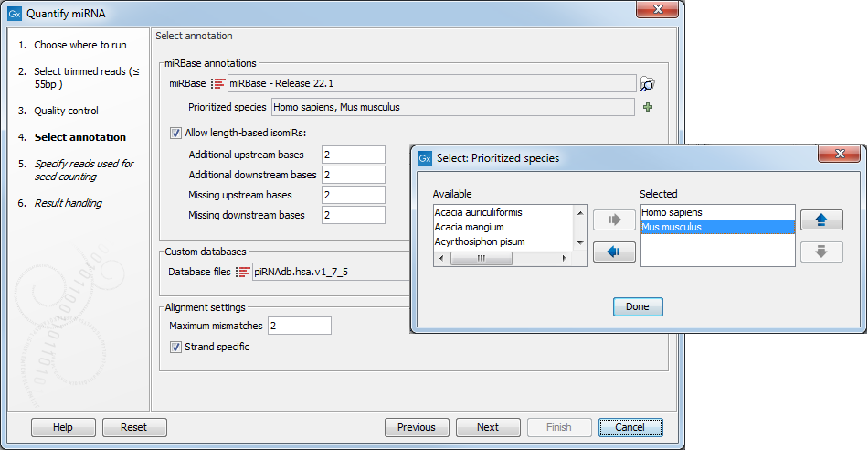Click the green plus icon for prioritized species
The image size is (868, 450).
coord(648,107)
